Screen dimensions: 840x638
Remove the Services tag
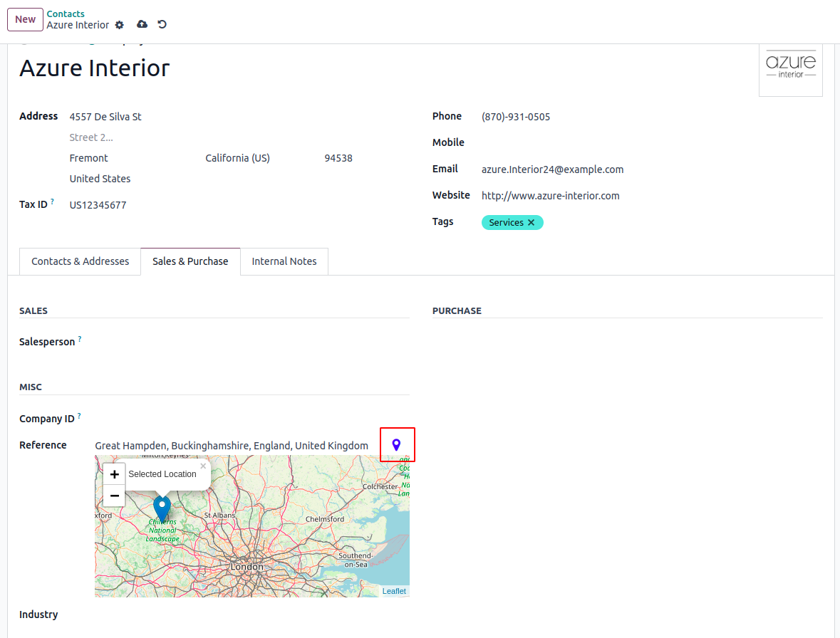tap(531, 223)
